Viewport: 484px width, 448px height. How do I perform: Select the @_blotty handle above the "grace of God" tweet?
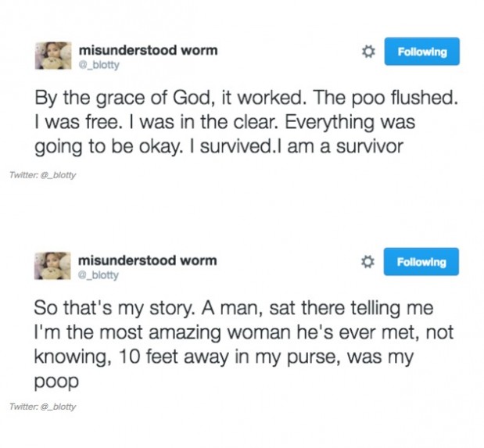click(99, 65)
